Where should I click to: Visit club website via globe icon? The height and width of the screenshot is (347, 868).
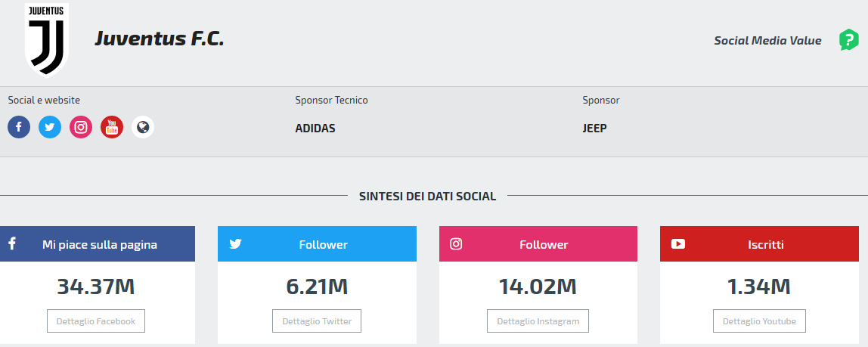pos(143,127)
